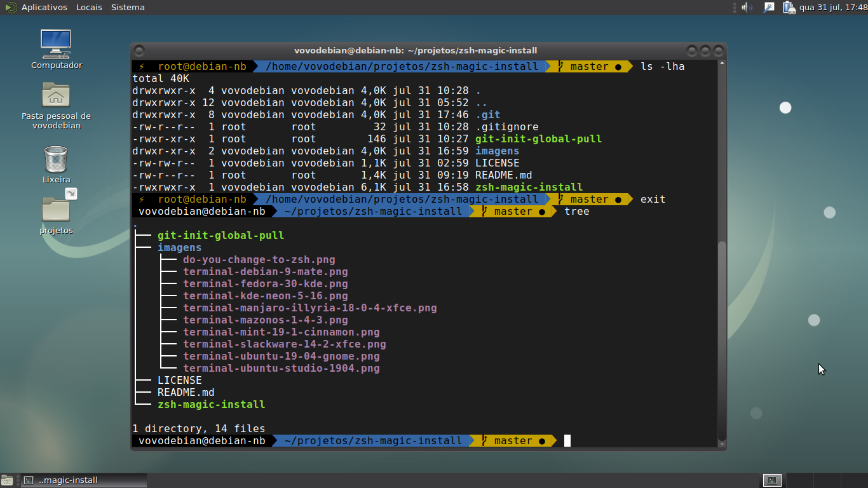Click the battery power icon in top panel
This screenshot has height=488, width=868.
coord(789,8)
